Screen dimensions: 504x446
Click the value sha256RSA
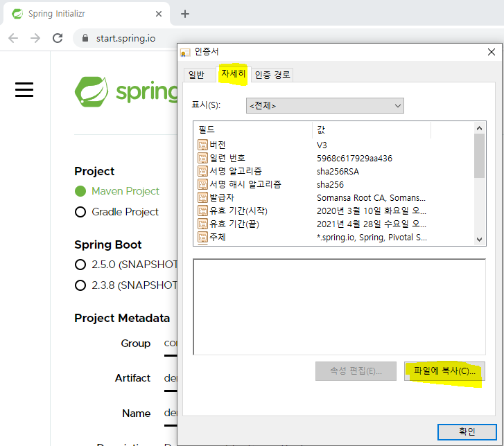[338, 172]
